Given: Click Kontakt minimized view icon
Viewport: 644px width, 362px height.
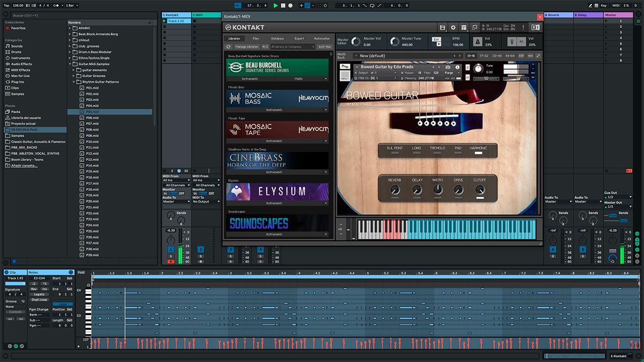Looking at the screenshot, I should [474, 27].
